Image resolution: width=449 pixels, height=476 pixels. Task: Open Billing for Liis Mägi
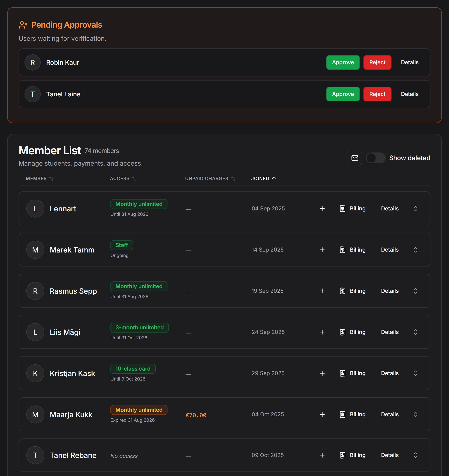353,332
